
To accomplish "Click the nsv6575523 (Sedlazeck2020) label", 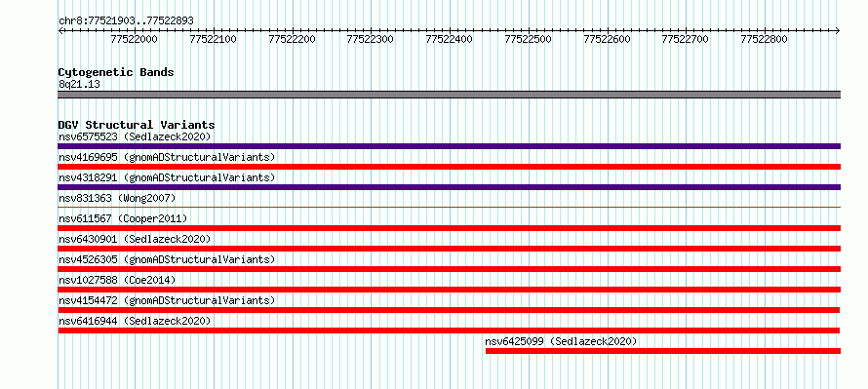I will [135, 136].
